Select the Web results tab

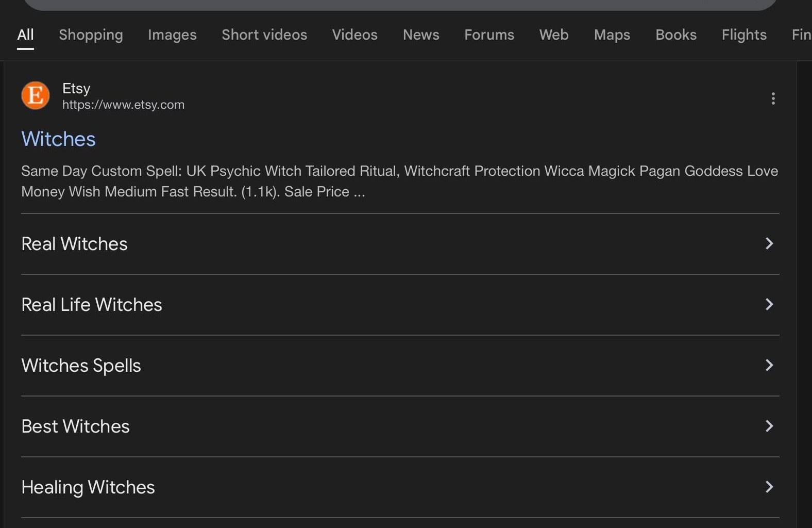point(554,35)
